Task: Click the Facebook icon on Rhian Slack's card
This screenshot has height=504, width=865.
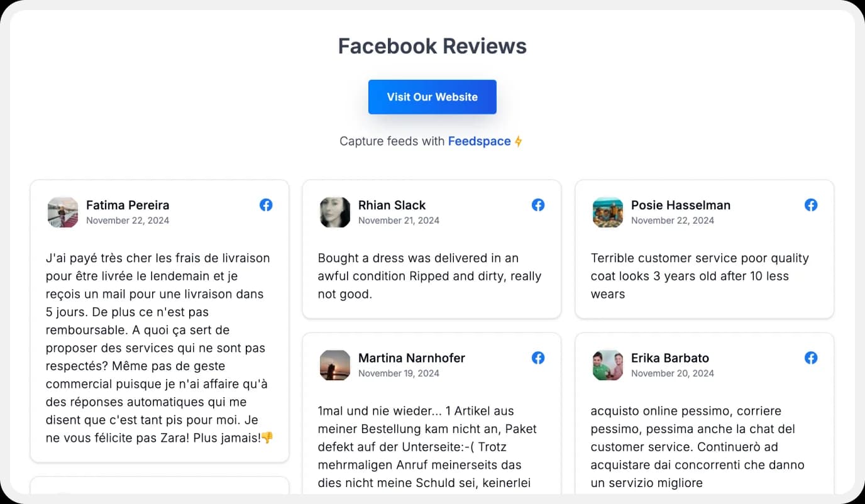Action: pyautogui.click(x=538, y=205)
